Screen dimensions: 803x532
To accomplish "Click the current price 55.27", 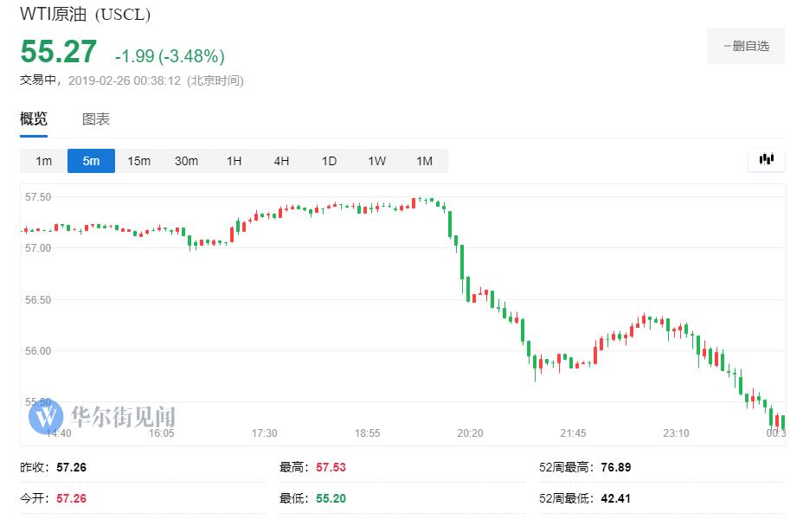I will point(58,52).
